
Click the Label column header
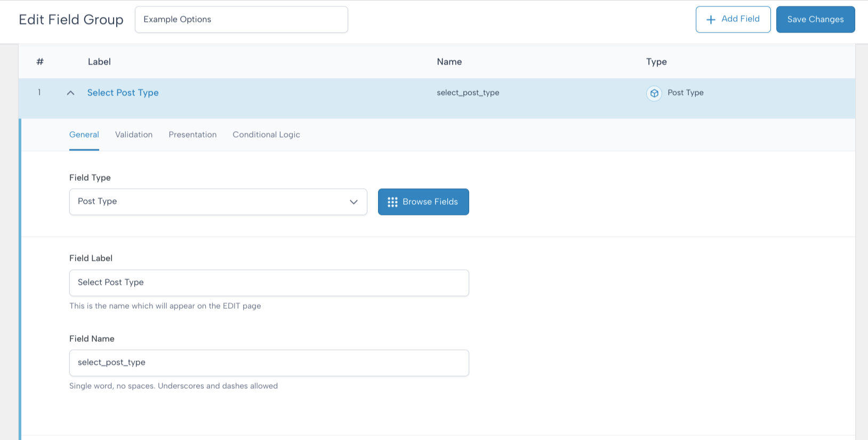(99, 62)
